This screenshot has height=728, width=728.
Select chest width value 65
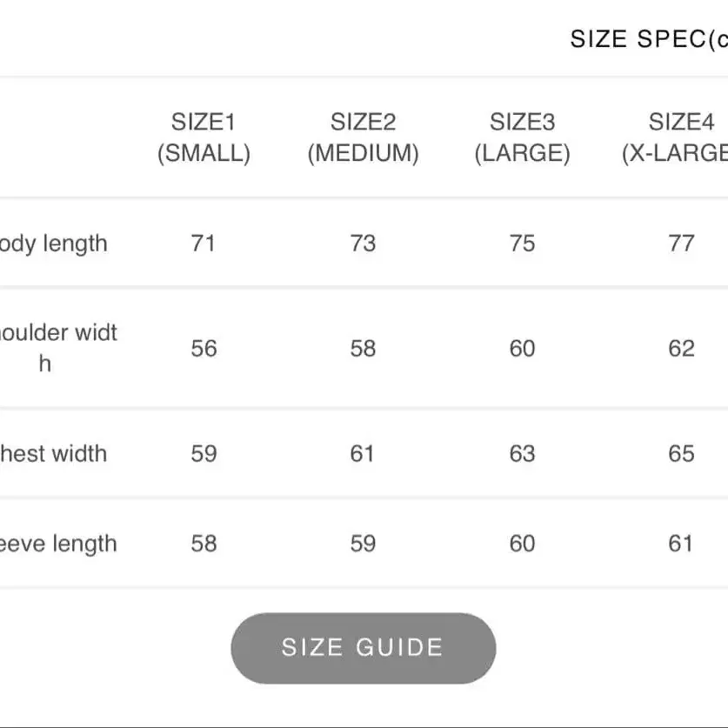point(682,454)
